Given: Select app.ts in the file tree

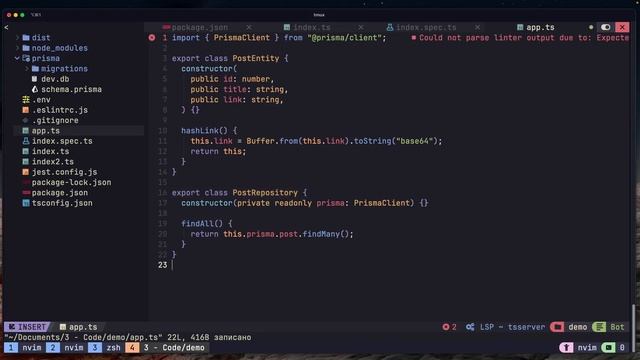Looking at the screenshot, I should [46, 131].
